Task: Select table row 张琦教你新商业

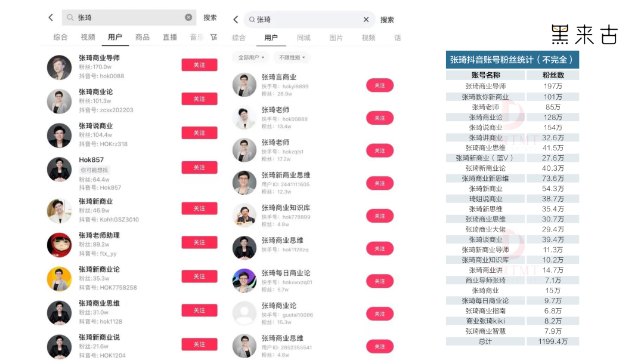Action: pyautogui.click(x=513, y=97)
